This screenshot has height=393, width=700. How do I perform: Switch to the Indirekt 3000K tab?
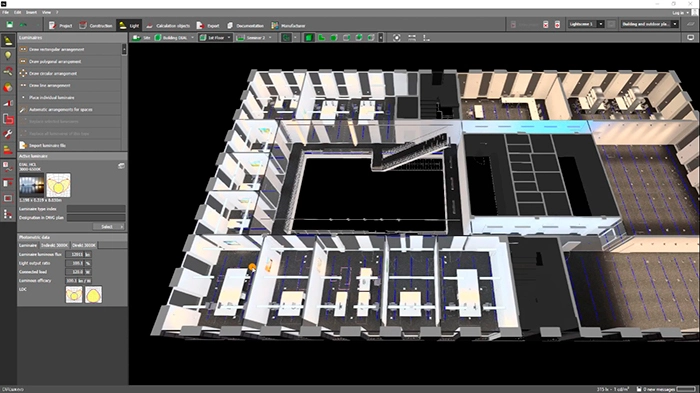coord(54,245)
